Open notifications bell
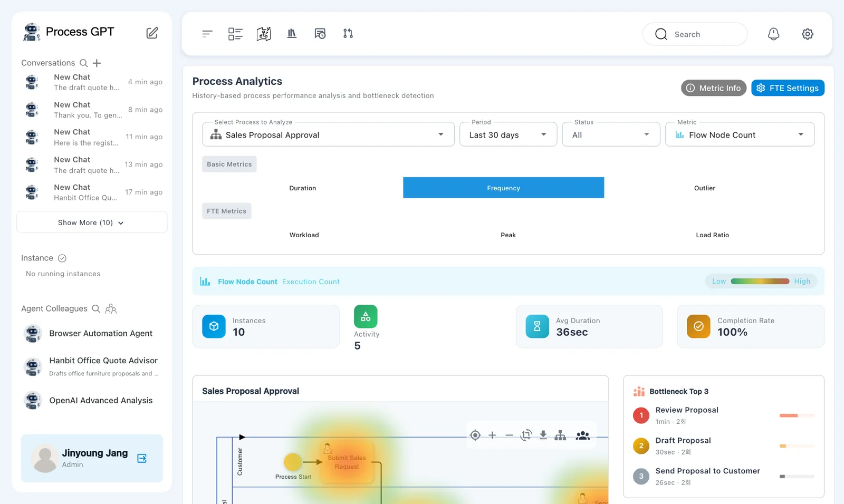This screenshot has width=844, height=504. (x=773, y=34)
